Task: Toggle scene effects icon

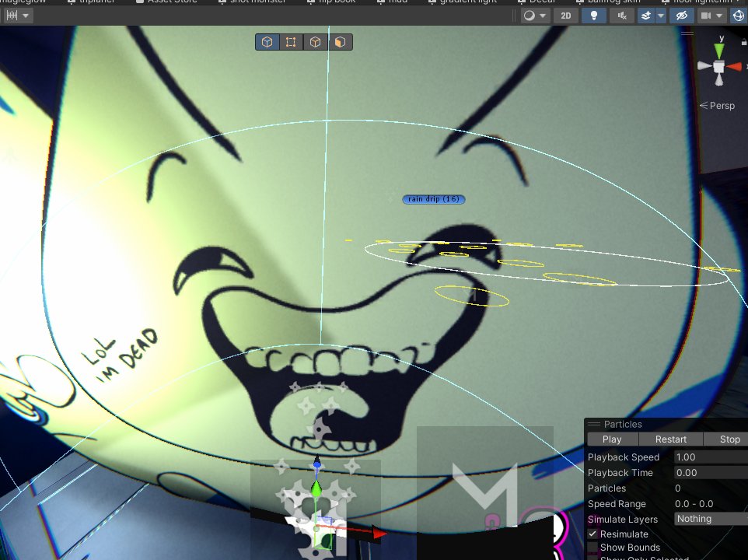Action: [x=646, y=16]
